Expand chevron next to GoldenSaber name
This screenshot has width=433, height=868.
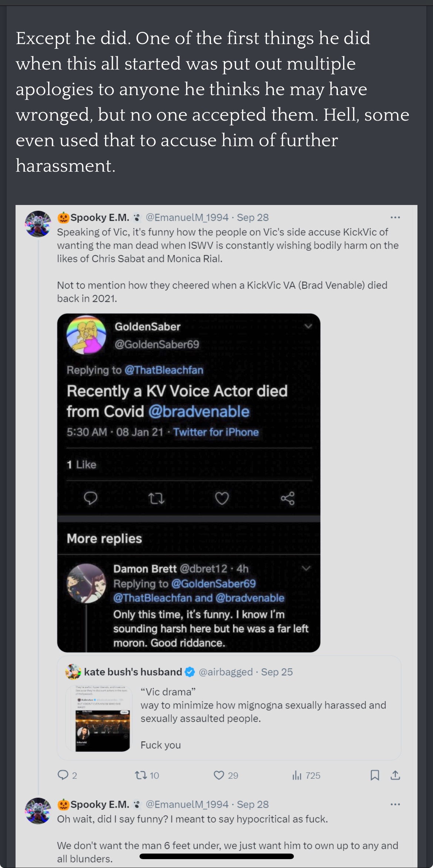click(308, 326)
